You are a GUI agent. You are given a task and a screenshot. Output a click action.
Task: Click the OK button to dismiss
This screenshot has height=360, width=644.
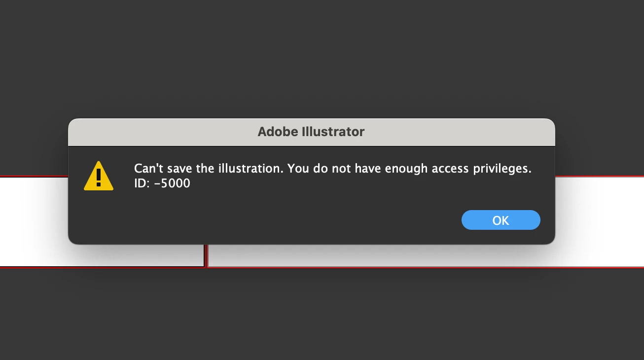click(501, 220)
